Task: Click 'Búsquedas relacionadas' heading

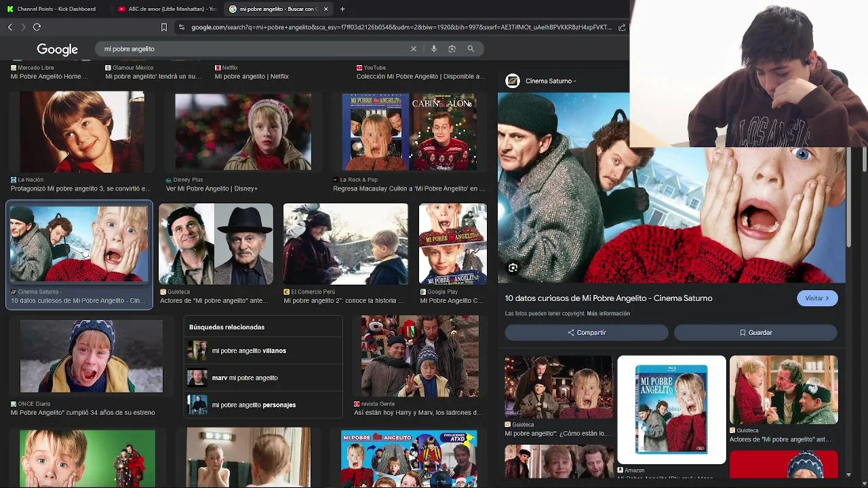Action: [x=226, y=327]
